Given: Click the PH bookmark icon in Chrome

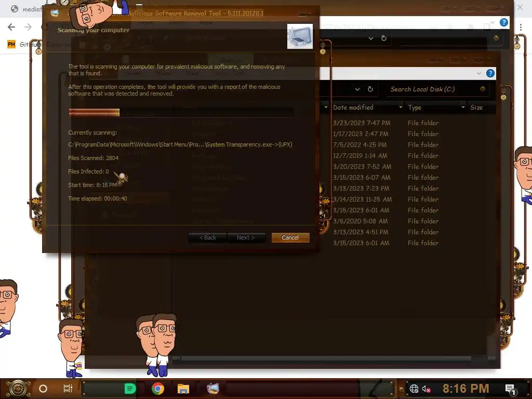Looking at the screenshot, I should click(11, 44).
